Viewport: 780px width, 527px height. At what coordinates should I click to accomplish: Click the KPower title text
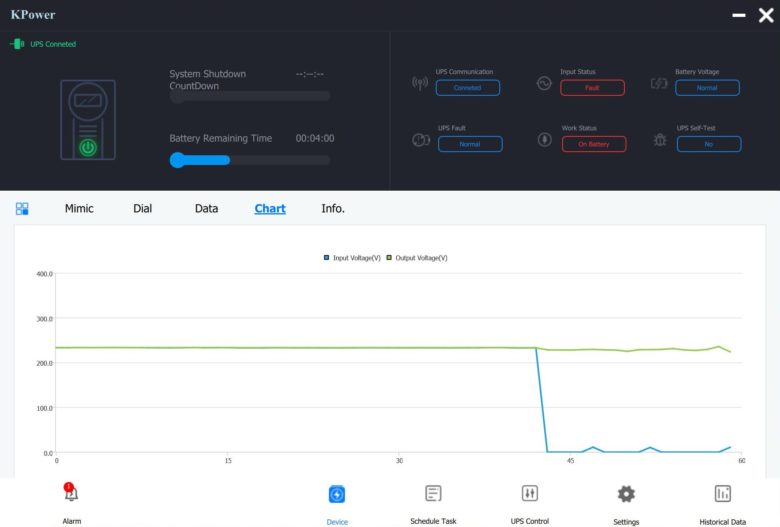coord(33,15)
